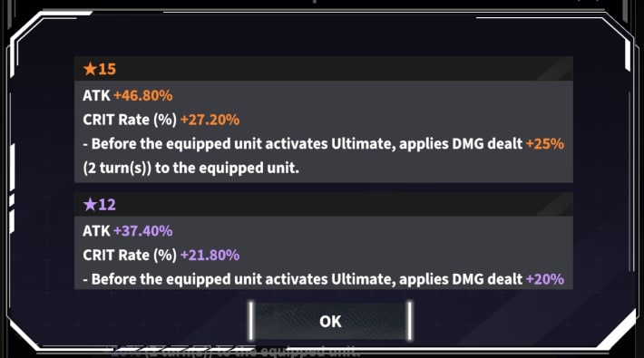Click the purple number 12 in the header
The width and height of the screenshot is (644, 358).
107,205
